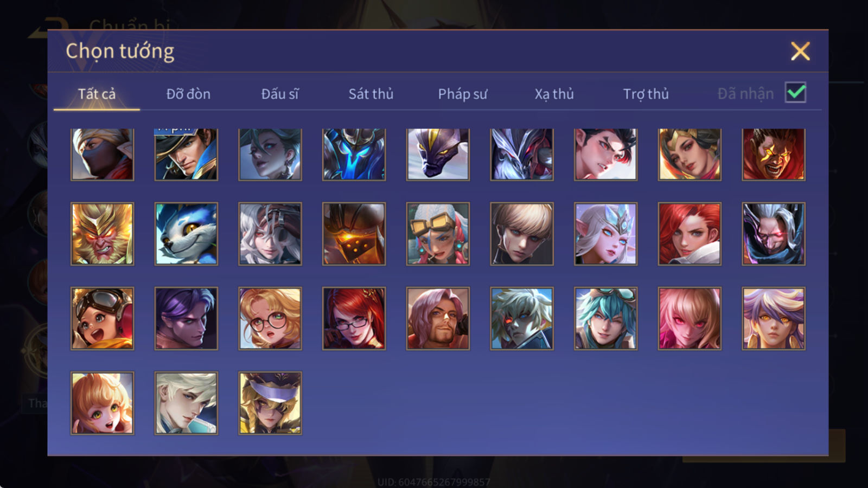868x488 pixels.
Task: Switch to the Đỡ đòn tab
Action: pos(188,94)
